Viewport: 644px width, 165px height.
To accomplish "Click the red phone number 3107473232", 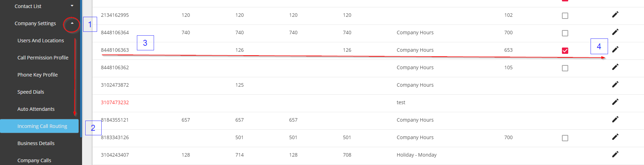I will pyautogui.click(x=115, y=102).
